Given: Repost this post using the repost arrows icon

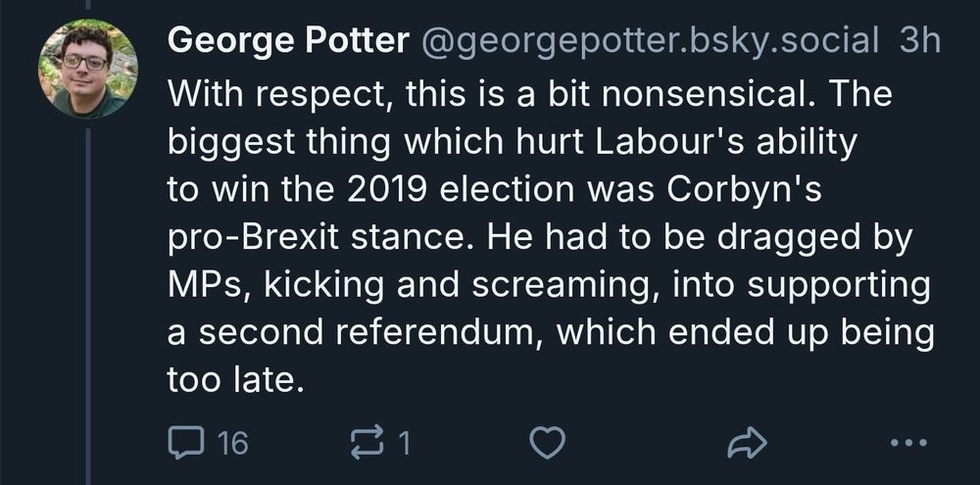Looking at the screenshot, I should pyautogui.click(x=366, y=443).
